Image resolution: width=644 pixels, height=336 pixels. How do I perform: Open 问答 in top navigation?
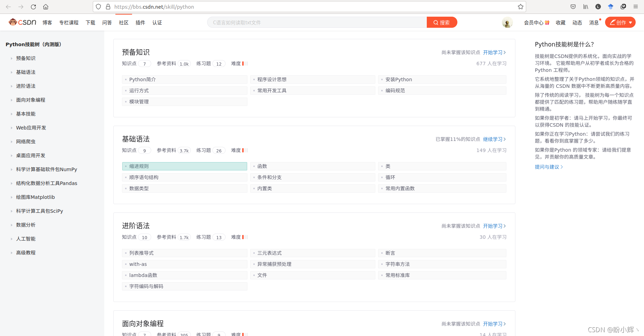pyautogui.click(x=107, y=23)
